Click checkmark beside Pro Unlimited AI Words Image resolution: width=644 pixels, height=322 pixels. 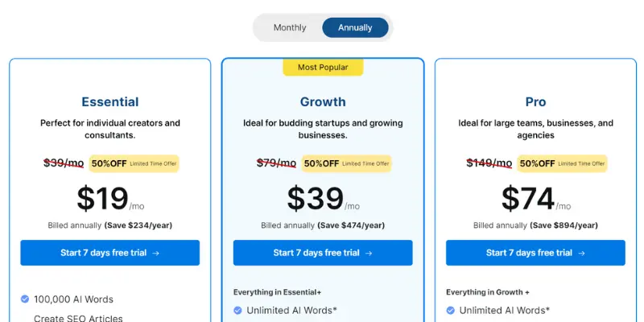451,310
